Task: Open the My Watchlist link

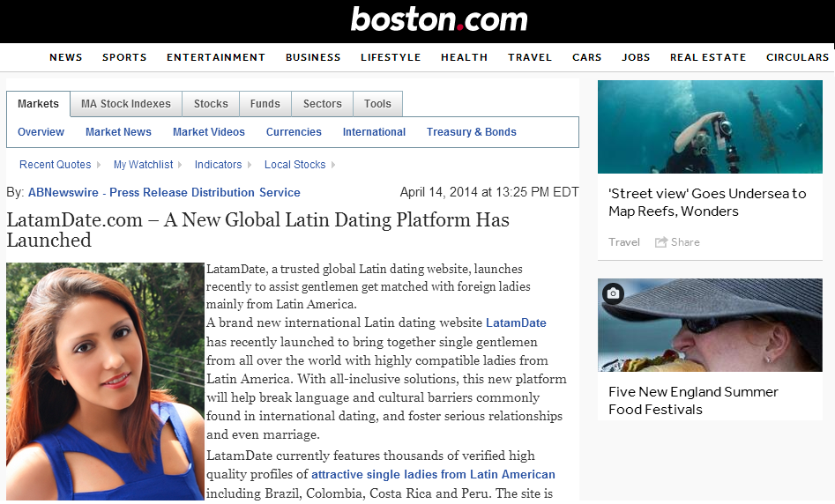Action: pyautogui.click(x=143, y=165)
